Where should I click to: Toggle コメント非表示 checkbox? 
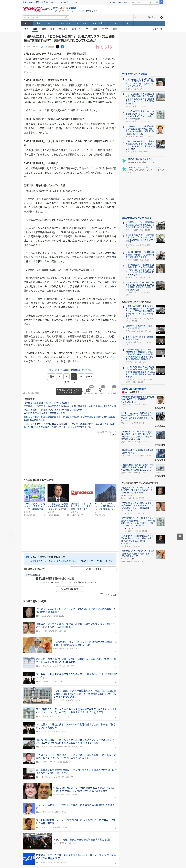102,595
